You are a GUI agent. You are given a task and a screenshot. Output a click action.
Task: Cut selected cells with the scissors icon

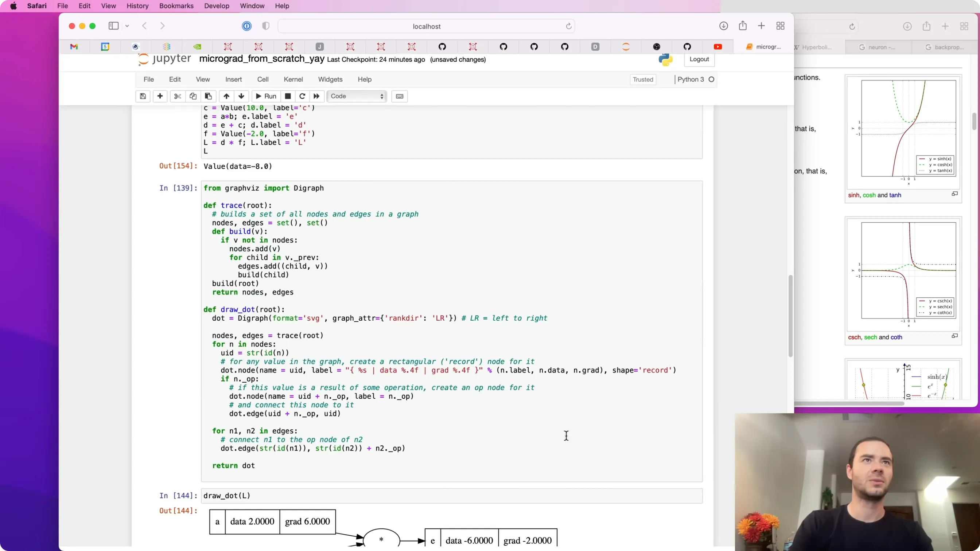click(x=178, y=96)
